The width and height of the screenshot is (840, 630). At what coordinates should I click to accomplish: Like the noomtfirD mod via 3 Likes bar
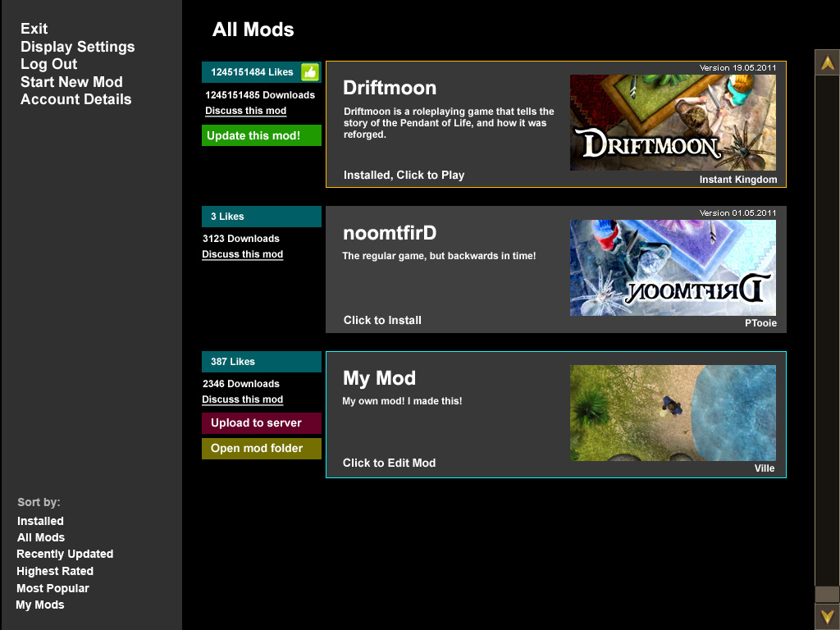(261, 217)
